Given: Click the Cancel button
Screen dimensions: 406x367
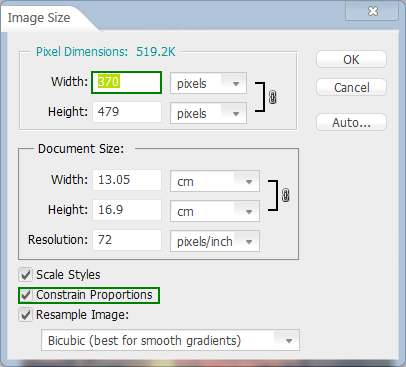Looking at the screenshot, I should pos(351,87).
